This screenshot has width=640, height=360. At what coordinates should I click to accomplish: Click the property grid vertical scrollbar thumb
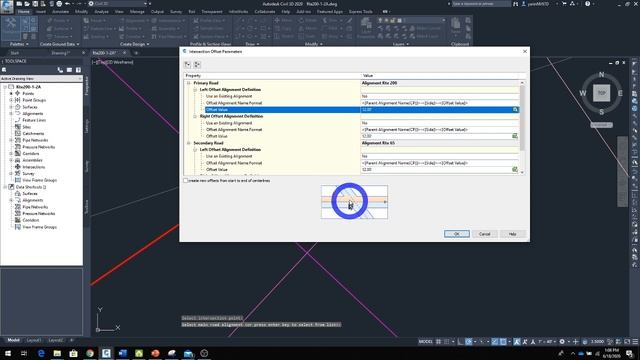522,118
